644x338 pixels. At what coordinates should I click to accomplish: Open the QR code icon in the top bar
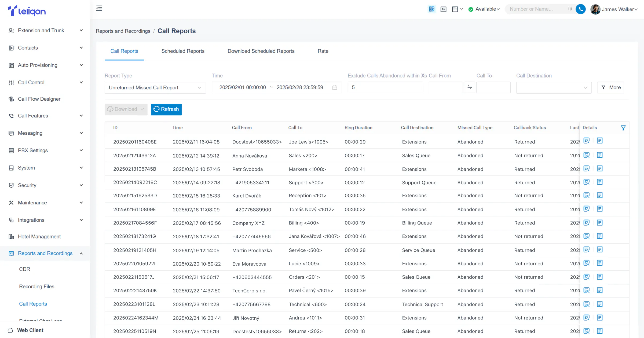pyautogui.click(x=432, y=9)
